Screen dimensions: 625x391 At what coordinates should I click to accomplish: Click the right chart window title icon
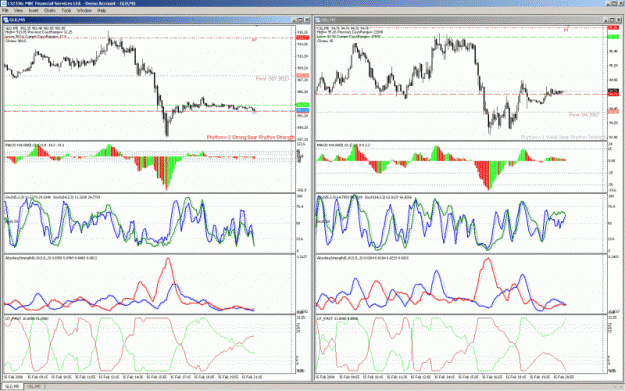pyautogui.click(x=317, y=20)
